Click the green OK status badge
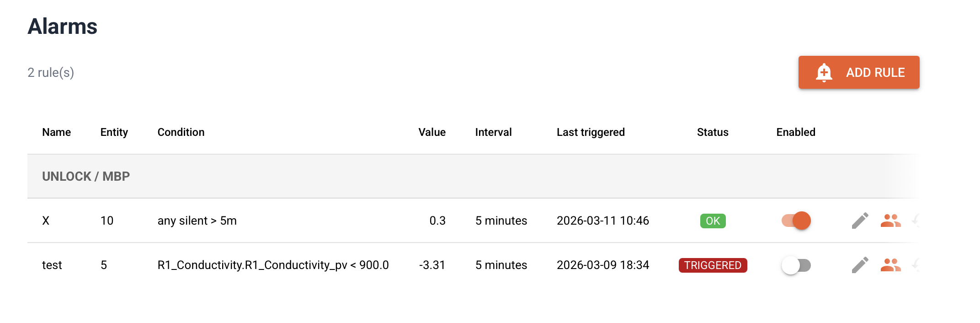The image size is (980, 323). click(x=713, y=221)
